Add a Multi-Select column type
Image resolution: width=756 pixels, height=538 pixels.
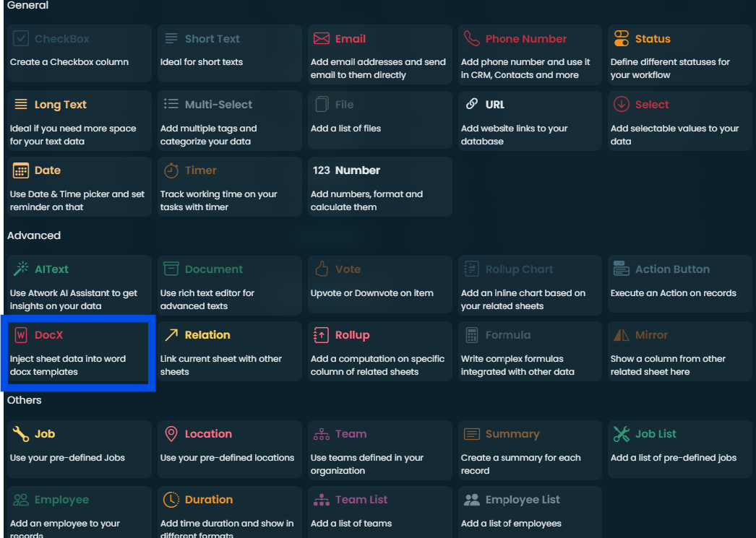pos(230,121)
